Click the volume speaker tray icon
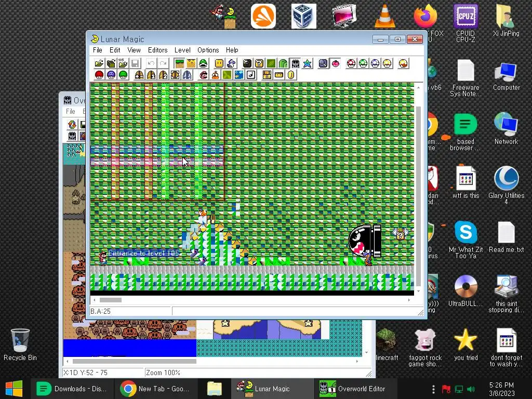Viewport: 532px width, 399px height. [471, 389]
